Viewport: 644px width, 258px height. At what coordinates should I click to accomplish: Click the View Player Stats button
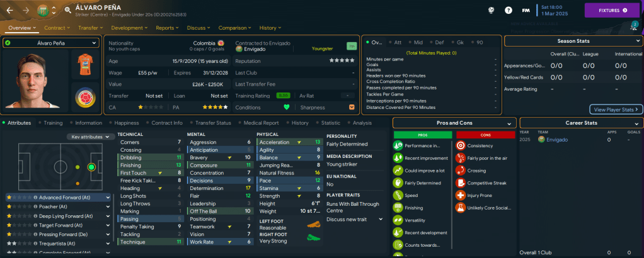[616, 109]
